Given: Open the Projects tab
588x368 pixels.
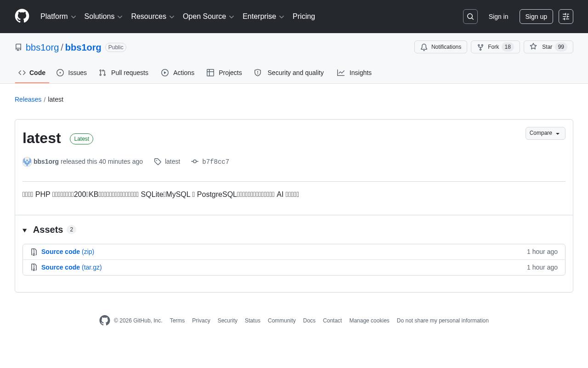Looking at the screenshot, I should coord(224,73).
